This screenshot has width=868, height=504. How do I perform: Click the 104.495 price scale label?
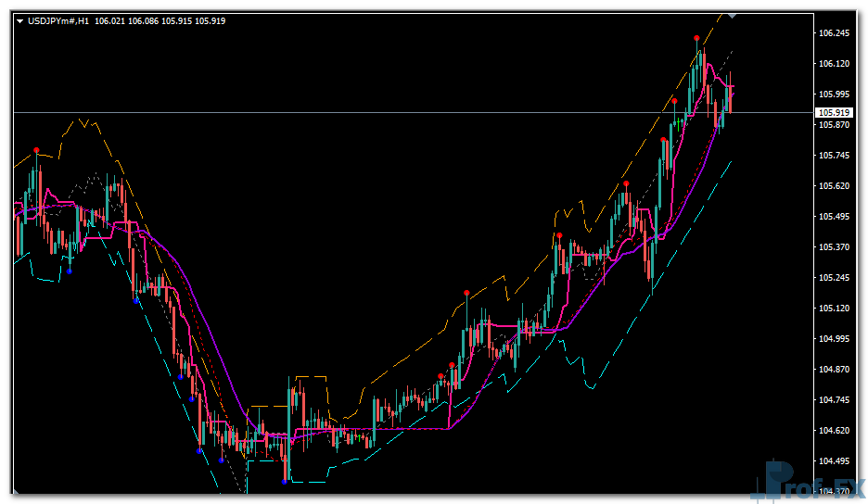point(835,461)
